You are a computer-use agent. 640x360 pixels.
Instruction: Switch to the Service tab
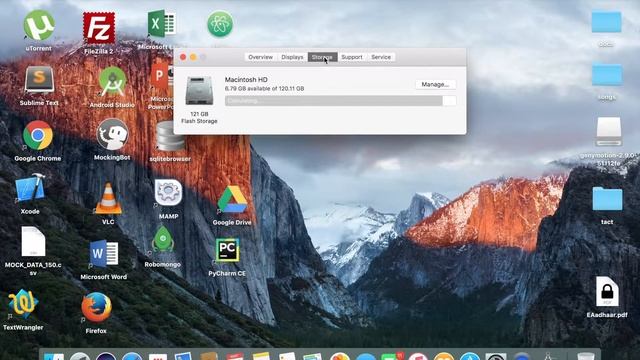381,57
